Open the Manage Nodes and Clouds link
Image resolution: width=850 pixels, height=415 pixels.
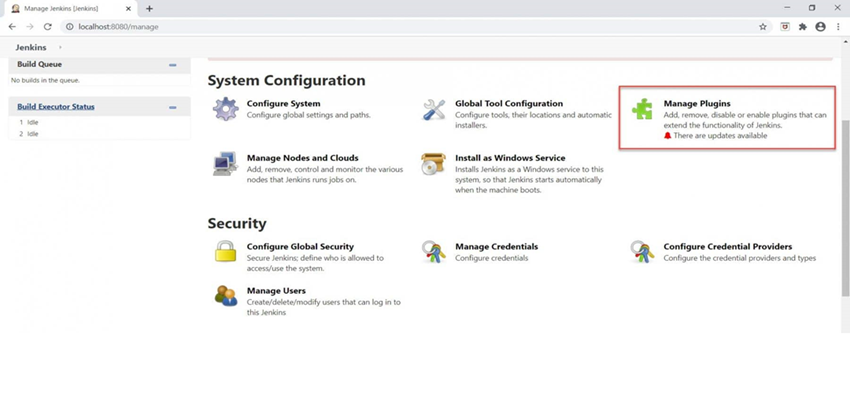coord(302,158)
